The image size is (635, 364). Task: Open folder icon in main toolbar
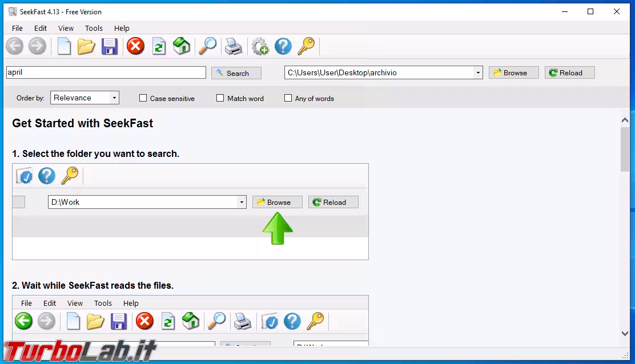[x=86, y=47]
